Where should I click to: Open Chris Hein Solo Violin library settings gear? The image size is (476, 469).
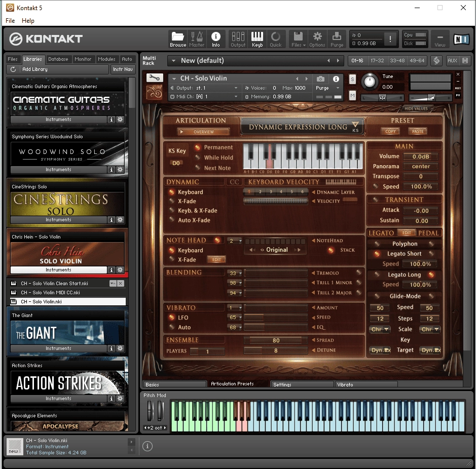pyautogui.click(x=120, y=269)
